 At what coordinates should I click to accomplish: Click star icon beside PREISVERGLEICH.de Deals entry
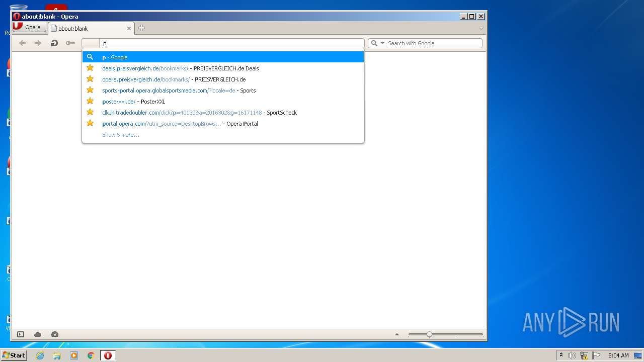(90, 68)
